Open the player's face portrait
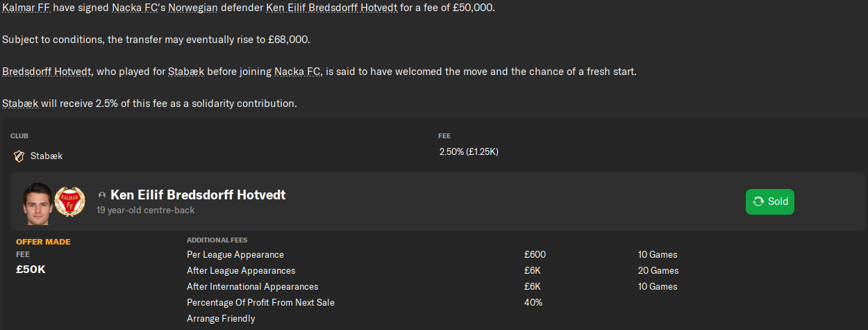 point(37,202)
